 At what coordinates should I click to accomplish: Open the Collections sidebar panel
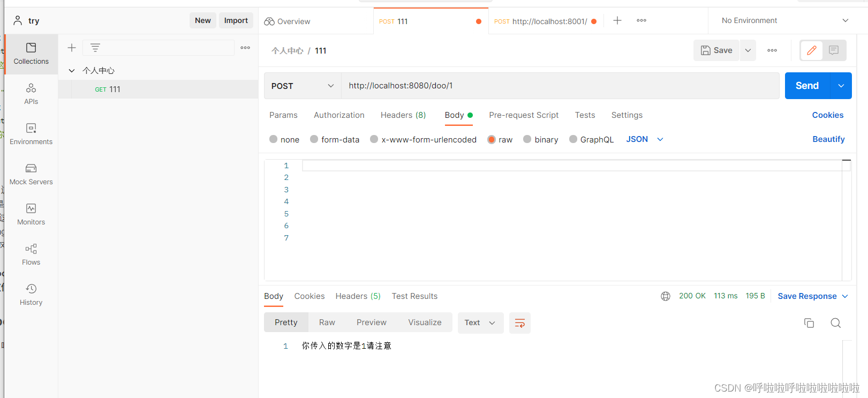31,54
